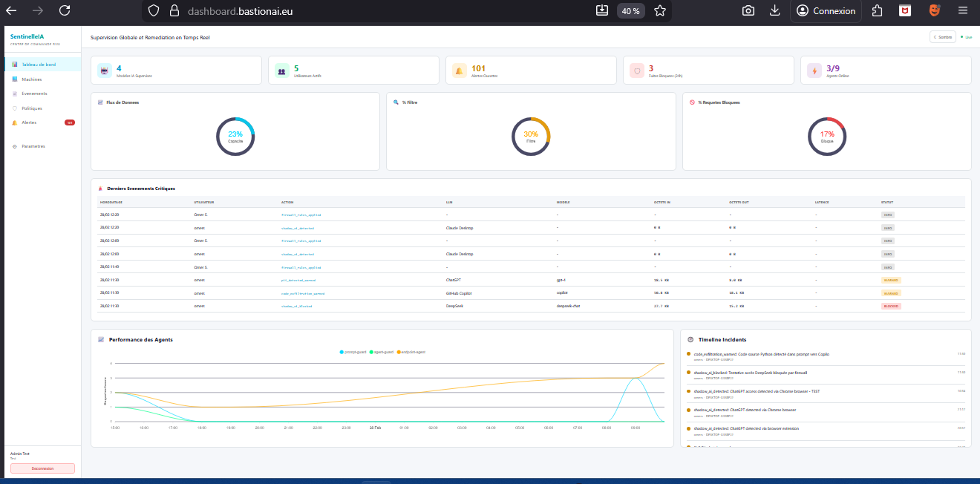Bookmark this page with the star icon
The width and height of the screenshot is (980, 484).
(x=659, y=10)
